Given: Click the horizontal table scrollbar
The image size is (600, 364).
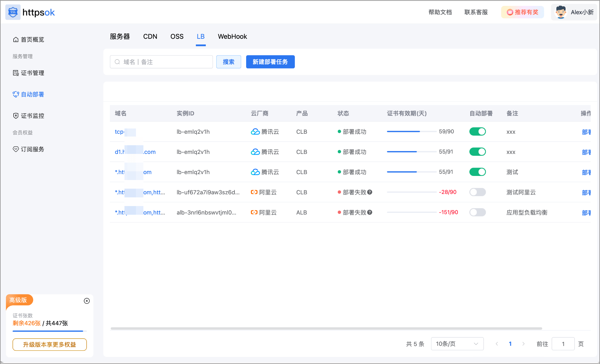Looking at the screenshot, I should coord(326,328).
